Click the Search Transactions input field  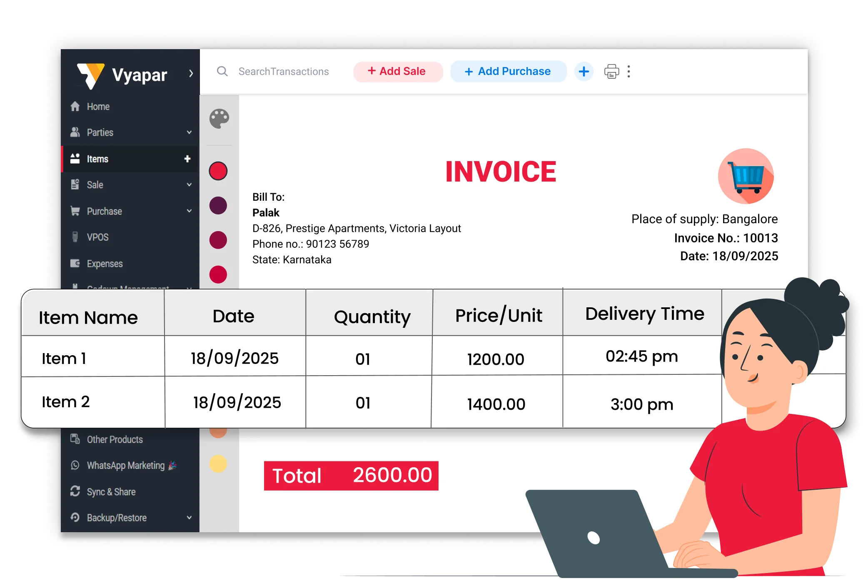pos(284,72)
